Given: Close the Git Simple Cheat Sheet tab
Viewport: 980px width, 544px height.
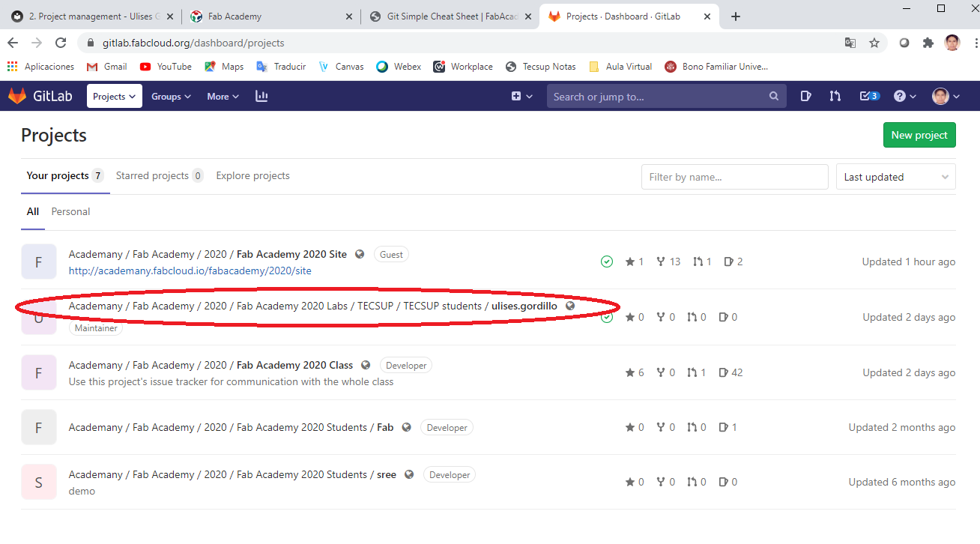Looking at the screenshot, I should pos(528,16).
